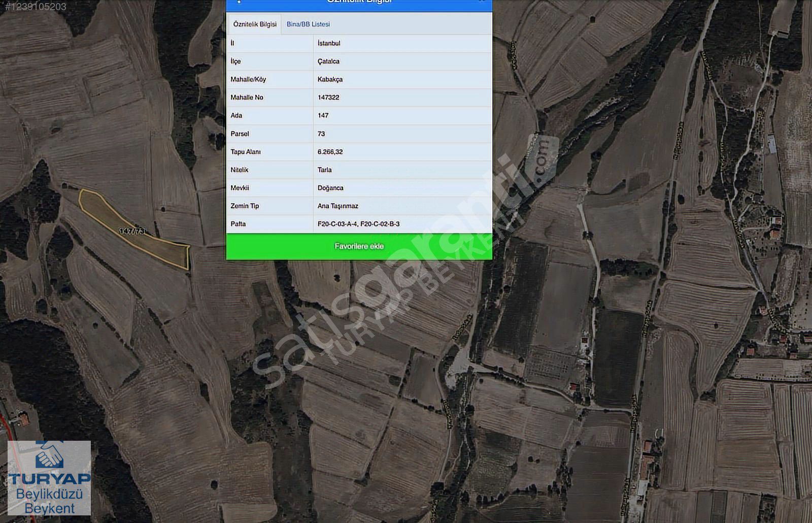
Task: Click the Nitelik value Tarla
Action: (x=324, y=170)
